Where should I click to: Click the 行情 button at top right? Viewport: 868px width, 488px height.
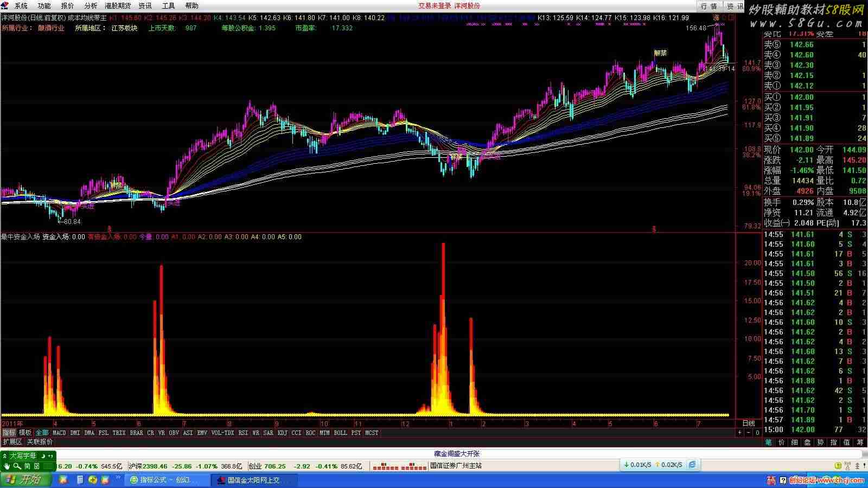pyautogui.click(x=709, y=6)
